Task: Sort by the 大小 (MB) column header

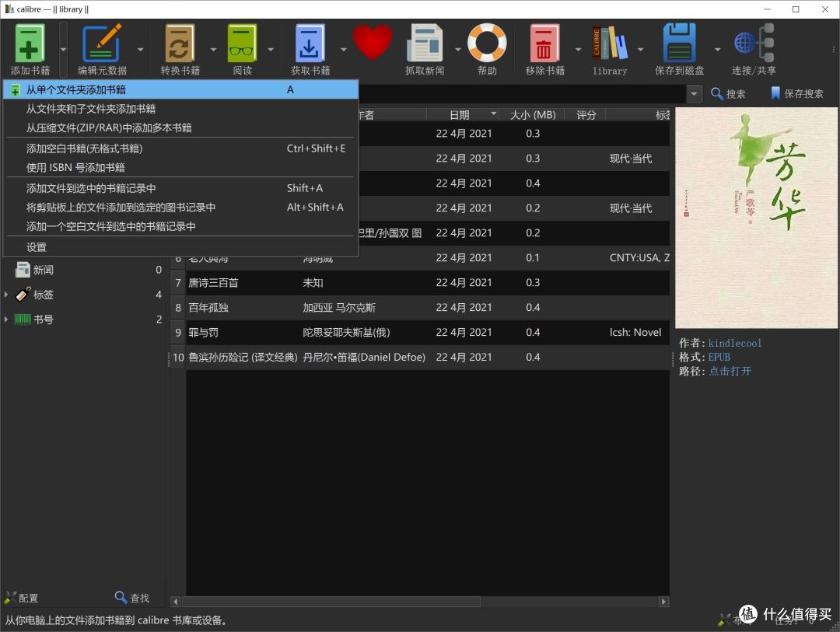Action: click(x=533, y=114)
